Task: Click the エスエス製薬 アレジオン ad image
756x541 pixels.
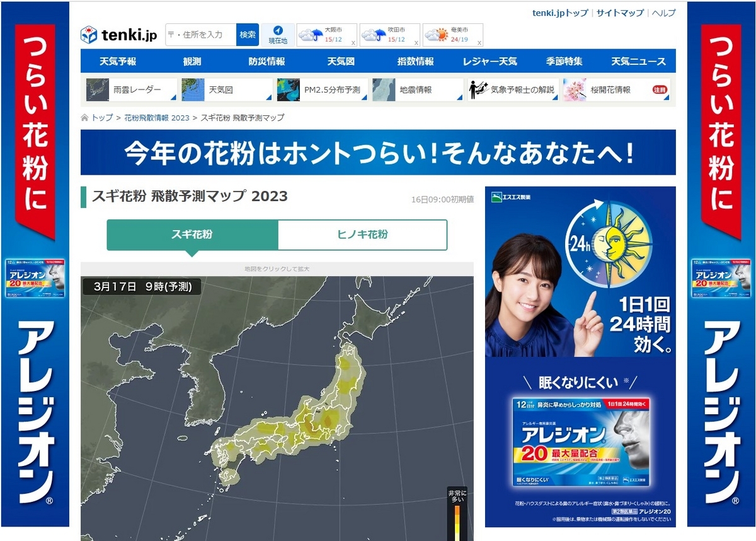Action: 580,356
